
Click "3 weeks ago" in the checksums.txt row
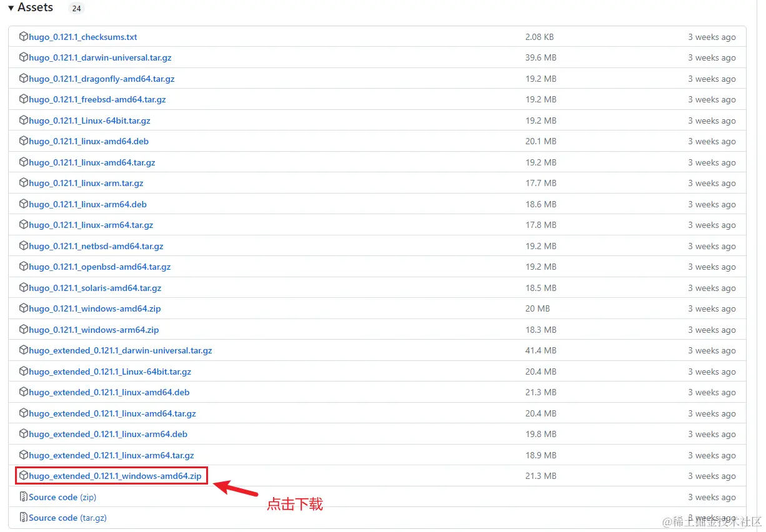712,37
